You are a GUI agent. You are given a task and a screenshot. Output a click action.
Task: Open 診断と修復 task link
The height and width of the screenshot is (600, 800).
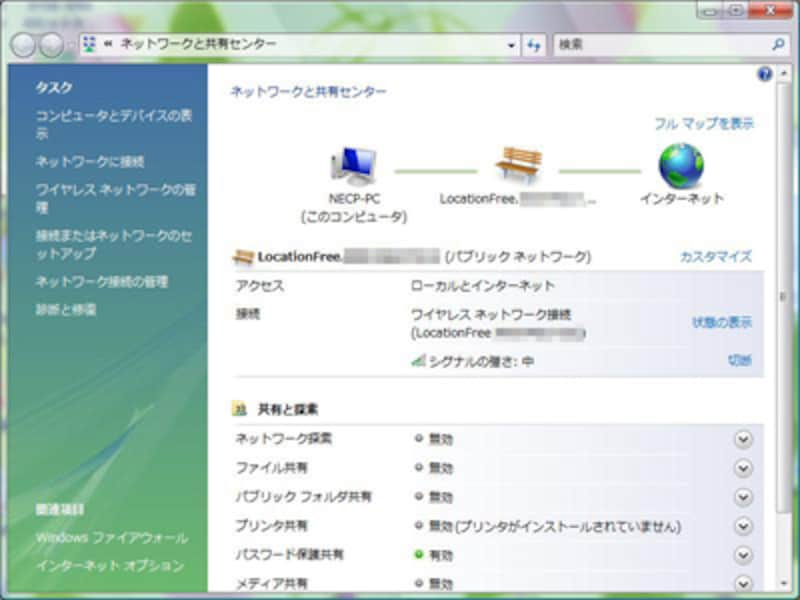[66, 310]
